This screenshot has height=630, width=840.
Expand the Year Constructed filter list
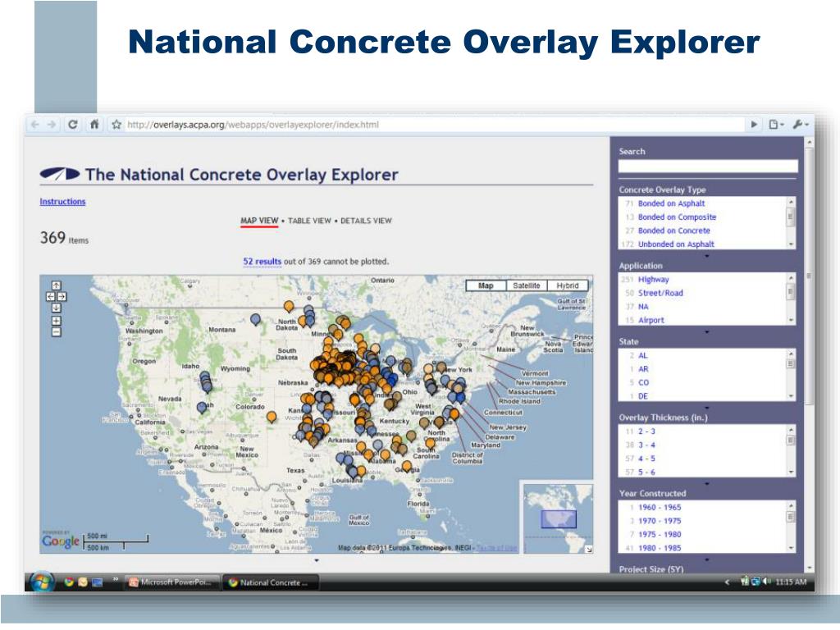pos(706,559)
